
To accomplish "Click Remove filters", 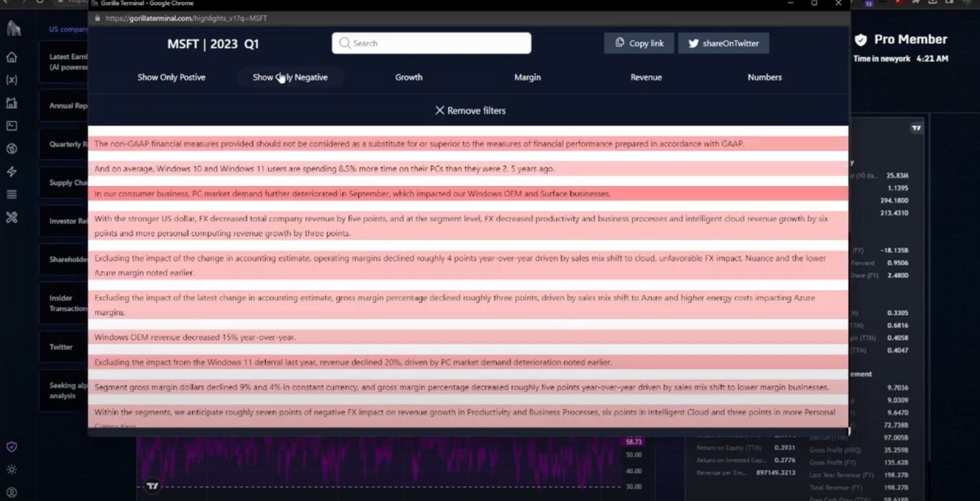I will coord(470,111).
